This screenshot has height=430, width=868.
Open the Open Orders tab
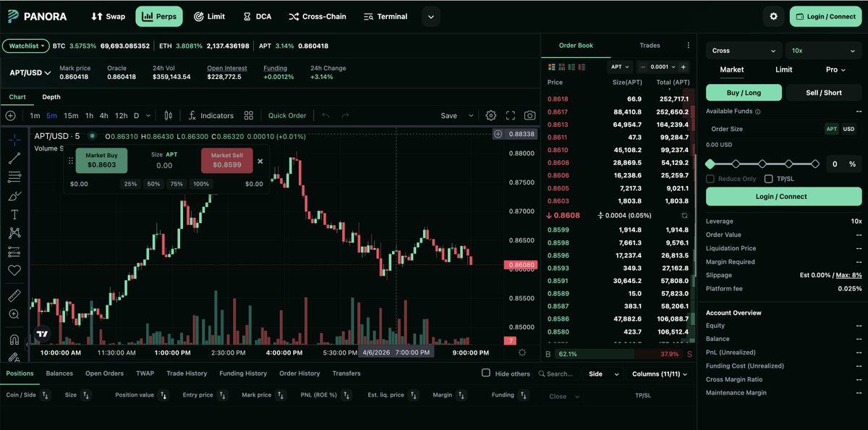tap(104, 374)
